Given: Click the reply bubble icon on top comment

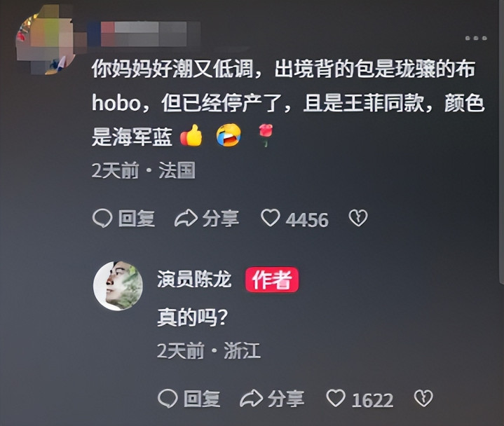Looking at the screenshot, I should 102,219.
